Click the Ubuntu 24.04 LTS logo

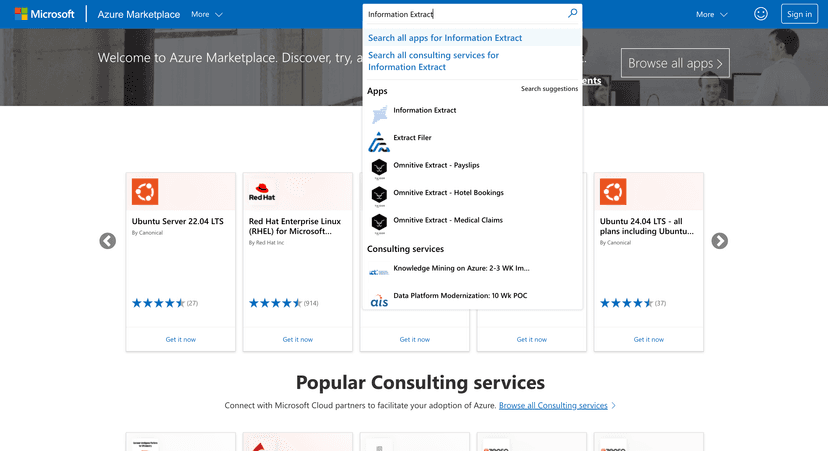pyautogui.click(x=612, y=190)
